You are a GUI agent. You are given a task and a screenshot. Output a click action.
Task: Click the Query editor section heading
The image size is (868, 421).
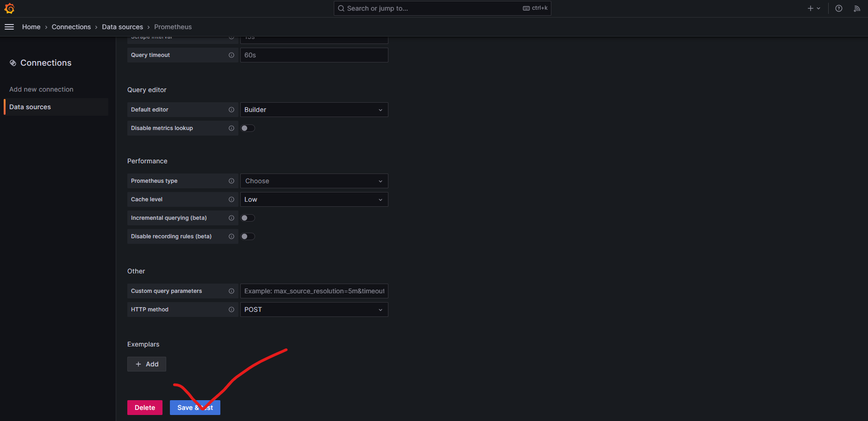click(x=147, y=90)
